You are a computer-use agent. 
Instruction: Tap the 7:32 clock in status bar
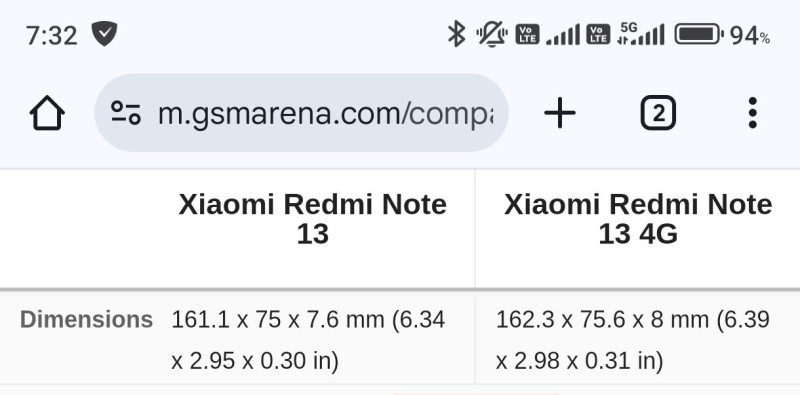click(52, 36)
